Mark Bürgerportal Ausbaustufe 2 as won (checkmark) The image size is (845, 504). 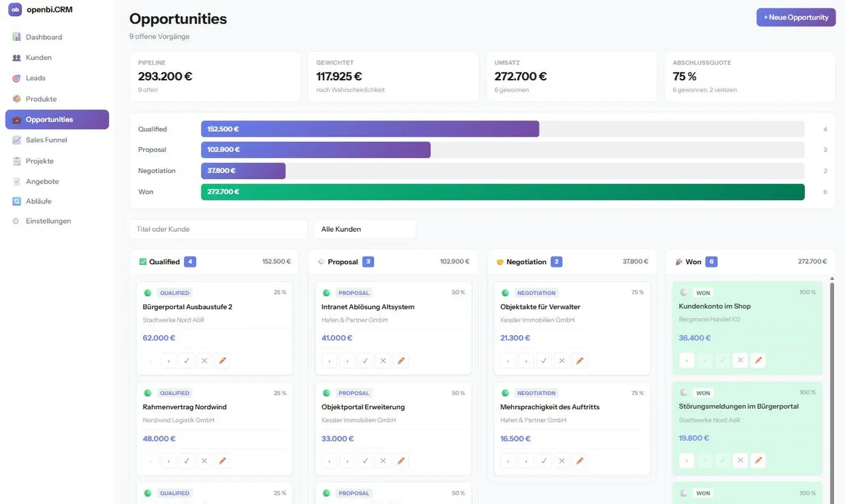(x=187, y=360)
